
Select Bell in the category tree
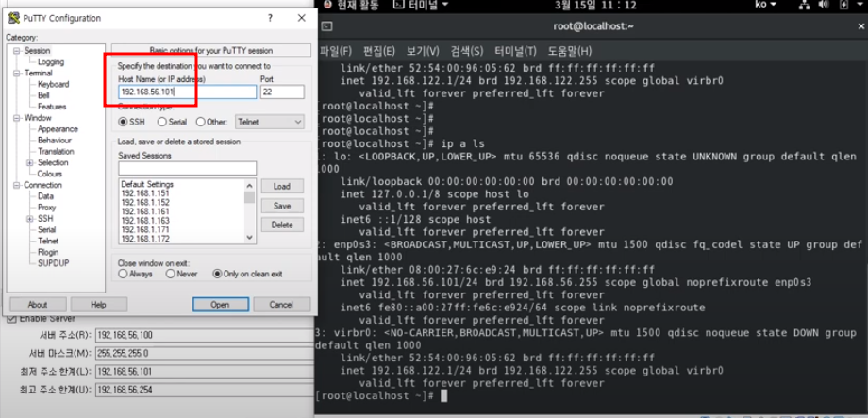pos(43,95)
